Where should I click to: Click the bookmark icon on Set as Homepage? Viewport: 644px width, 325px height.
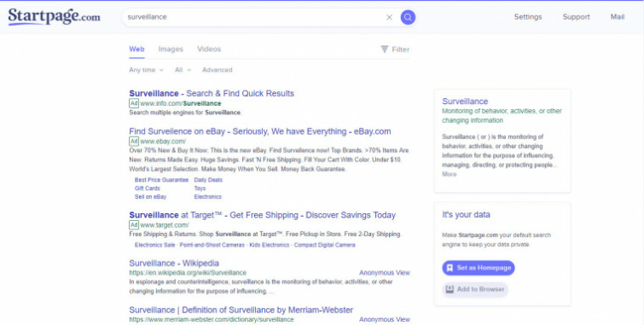click(450, 268)
